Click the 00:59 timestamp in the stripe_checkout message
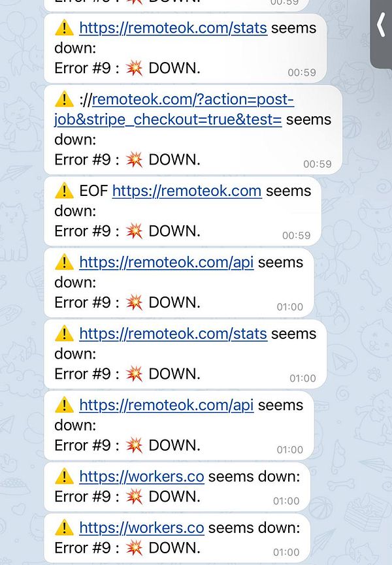This screenshot has width=392, height=565. point(317,165)
